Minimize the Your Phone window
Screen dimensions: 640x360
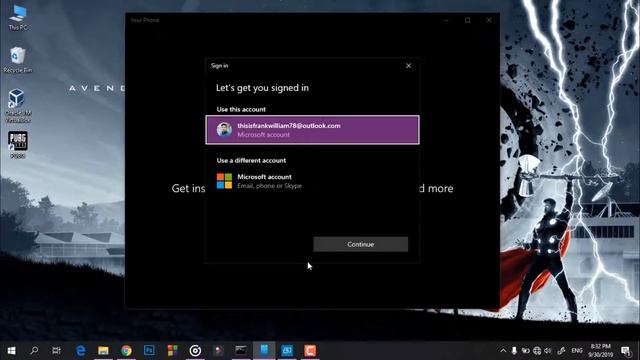pyautogui.click(x=445, y=20)
